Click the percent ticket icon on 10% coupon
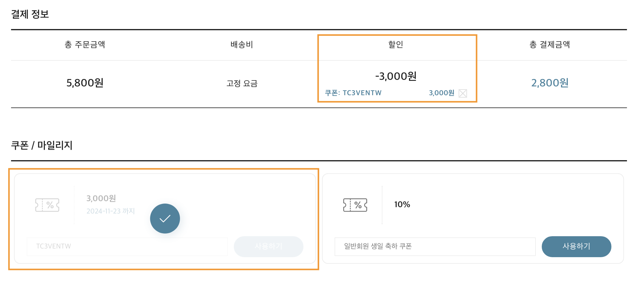 355,205
